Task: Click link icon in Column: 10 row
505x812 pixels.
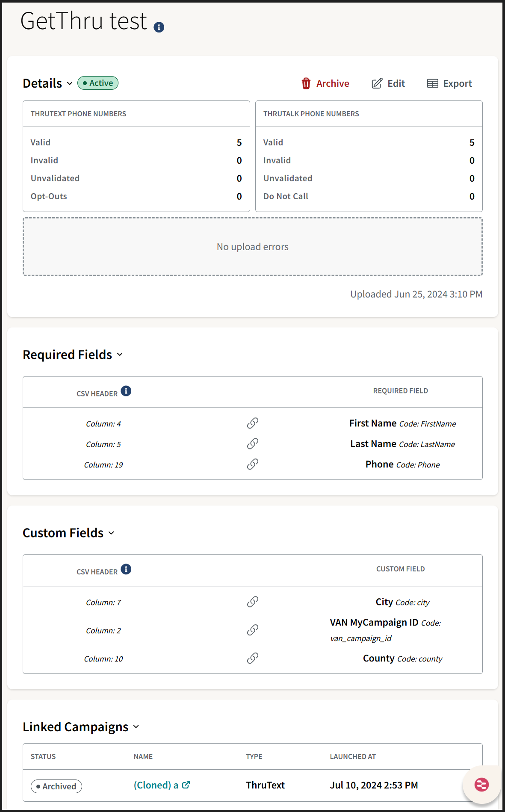Action: coord(253,658)
